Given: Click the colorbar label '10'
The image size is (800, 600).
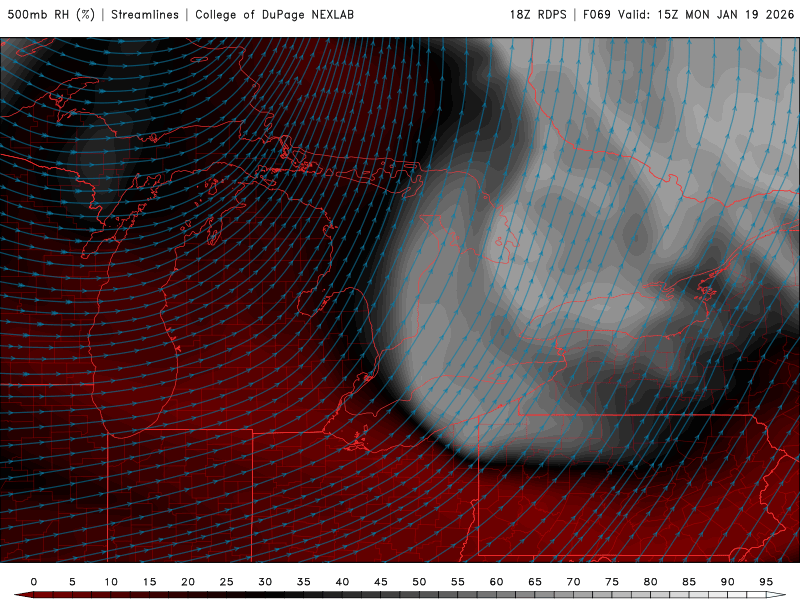Looking at the screenshot, I should point(111,582).
